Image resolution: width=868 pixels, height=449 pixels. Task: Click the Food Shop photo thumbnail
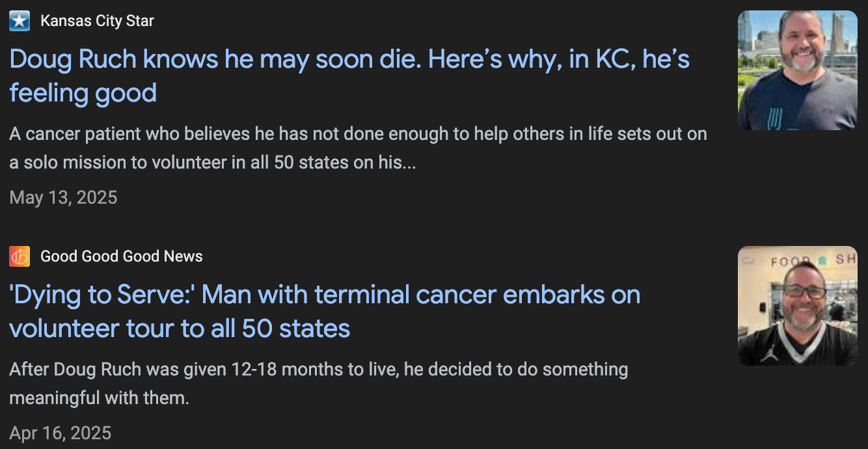[797, 305]
